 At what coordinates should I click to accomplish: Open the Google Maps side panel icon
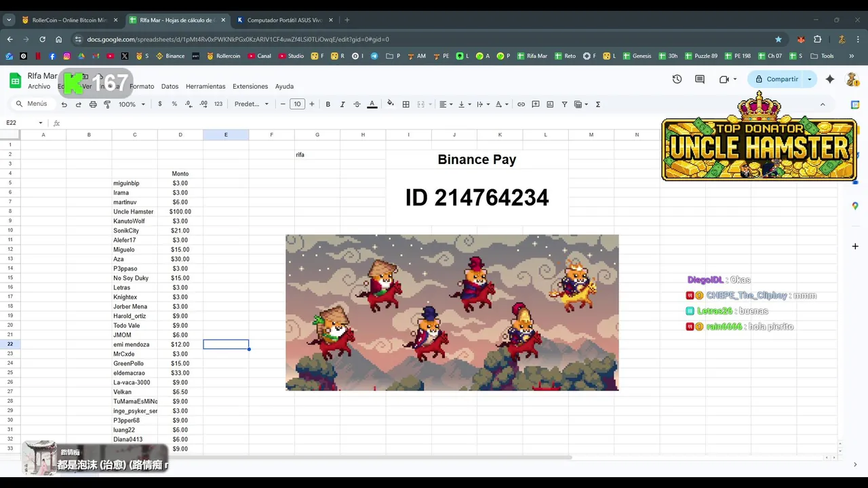tap(855, 206)
